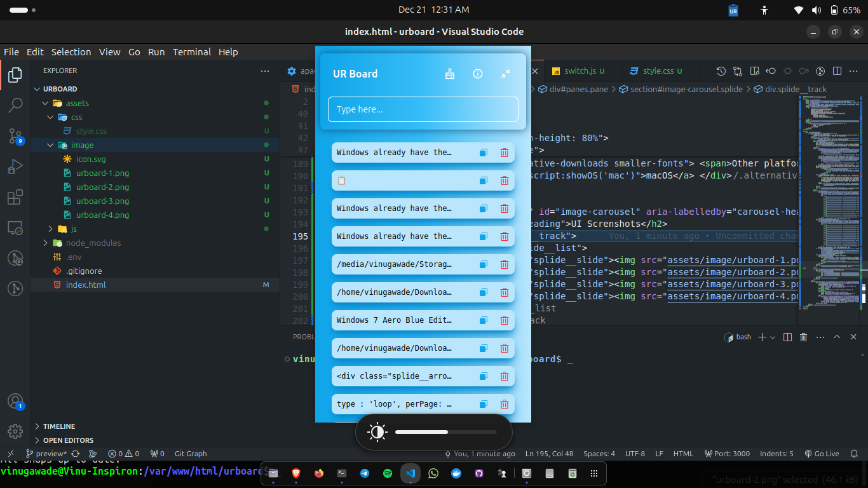
Task: Open the Search sidebar view
Action: 15,105
